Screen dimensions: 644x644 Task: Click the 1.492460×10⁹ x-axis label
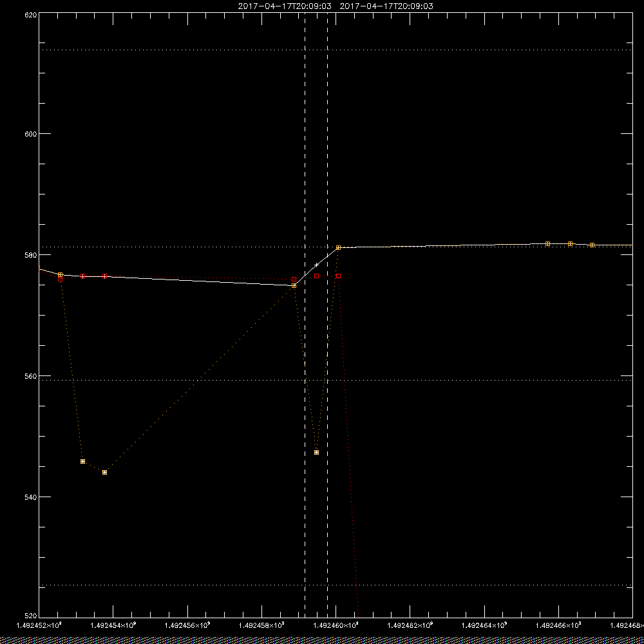[x=336, y=625]
